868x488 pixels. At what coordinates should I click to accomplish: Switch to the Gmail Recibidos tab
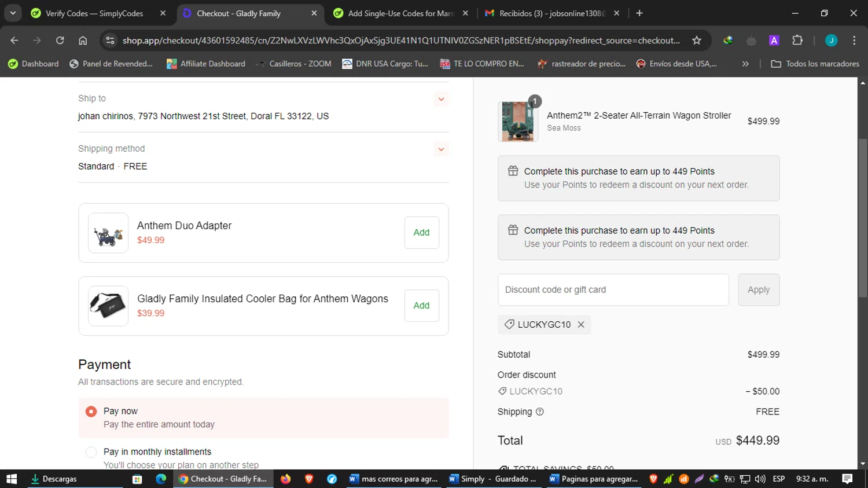[551, 13]
